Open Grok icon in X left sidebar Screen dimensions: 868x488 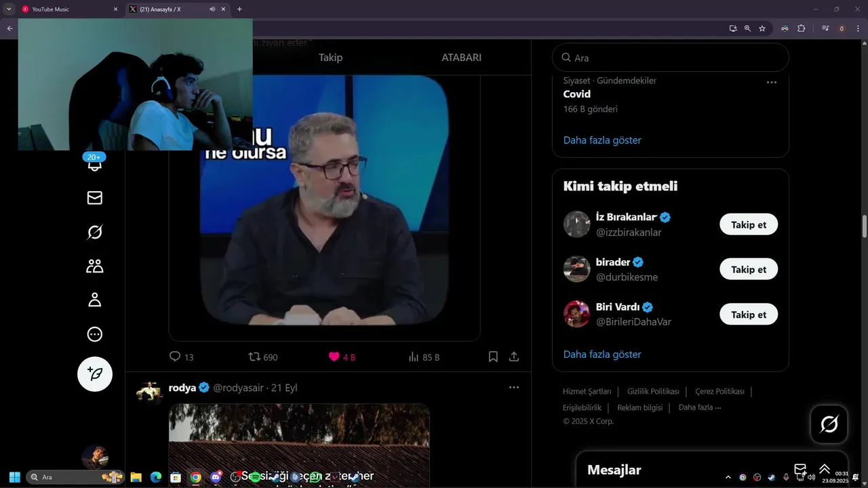point(95,232)
